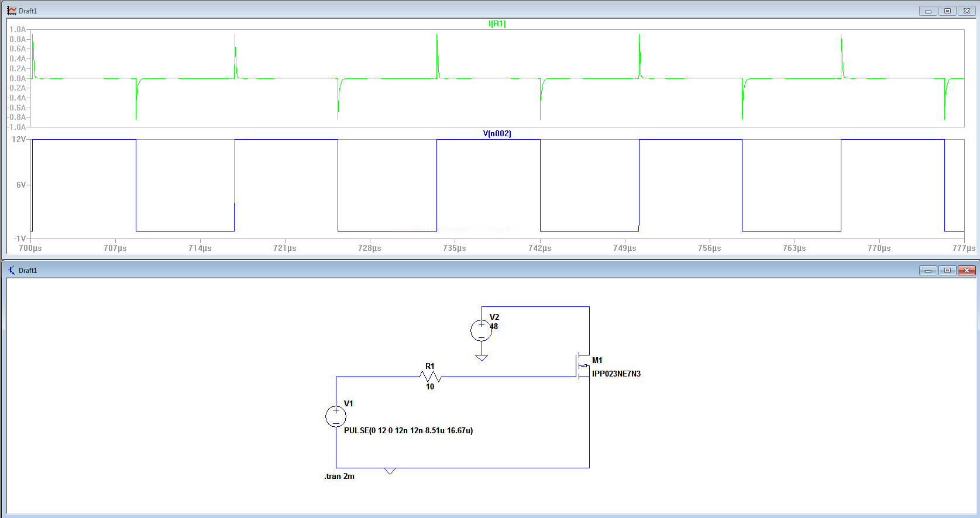
Task: Click the M1 component name label
Action: 597,361
